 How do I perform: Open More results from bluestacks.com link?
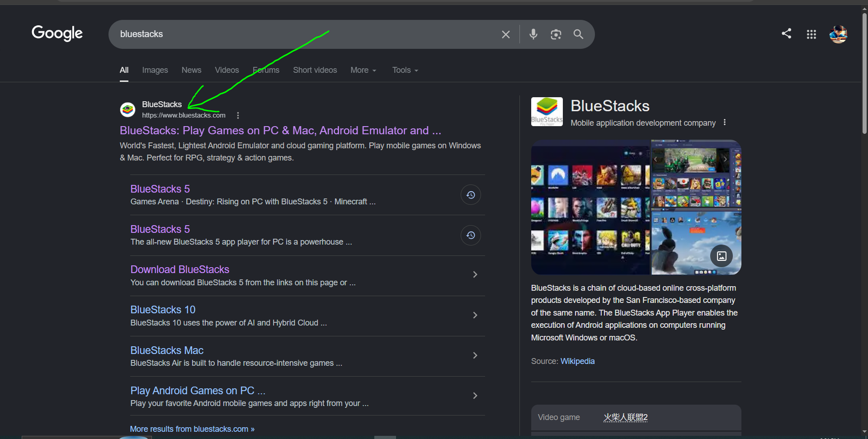point(192,429)
